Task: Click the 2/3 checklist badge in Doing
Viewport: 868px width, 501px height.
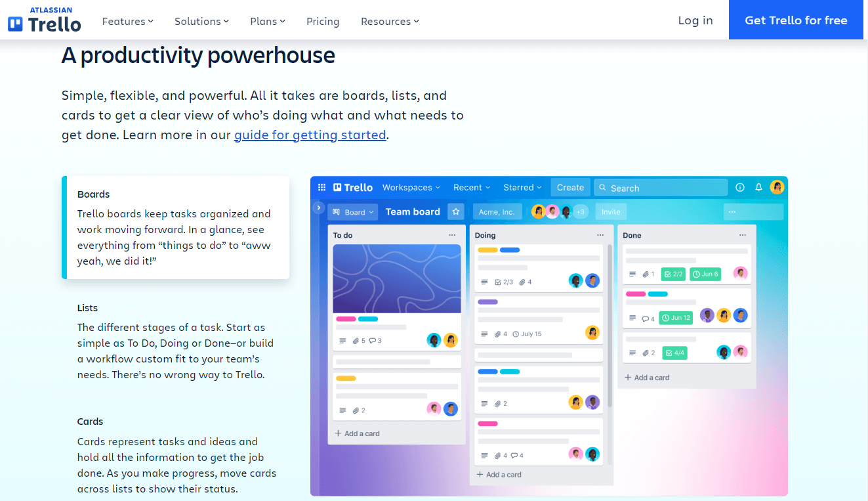Action: tap(504, 282)
